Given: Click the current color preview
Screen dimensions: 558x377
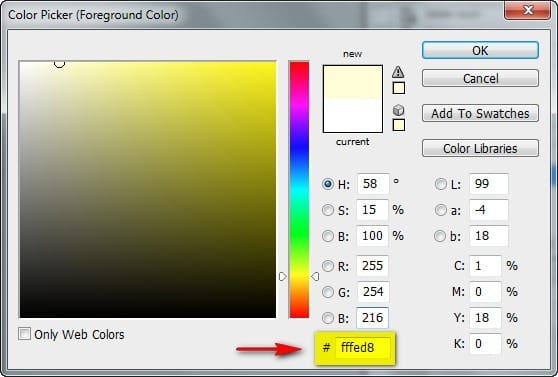Looking at the screenshot, I should [353, 115].
